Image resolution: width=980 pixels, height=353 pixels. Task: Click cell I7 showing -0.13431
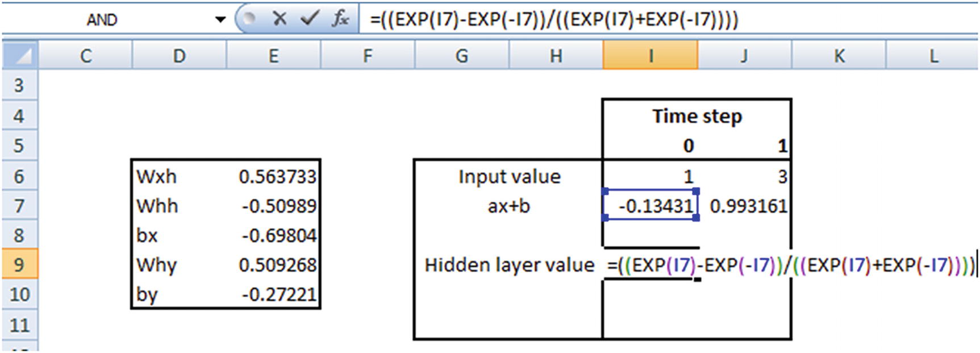[650, 206]
